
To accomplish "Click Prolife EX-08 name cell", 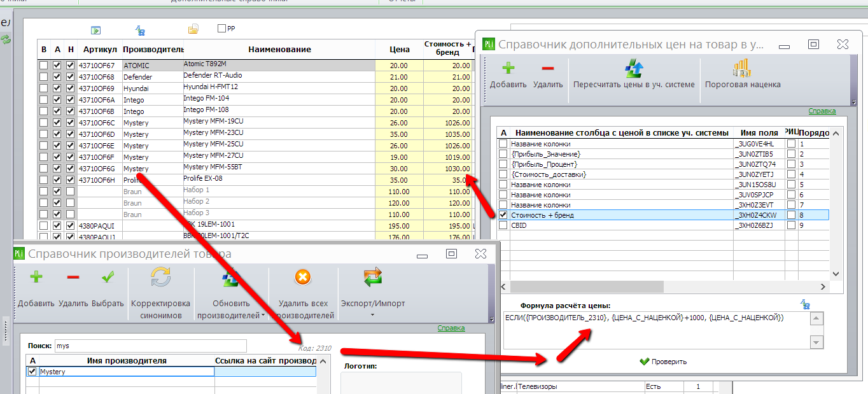I will click(x=279, y=179).
